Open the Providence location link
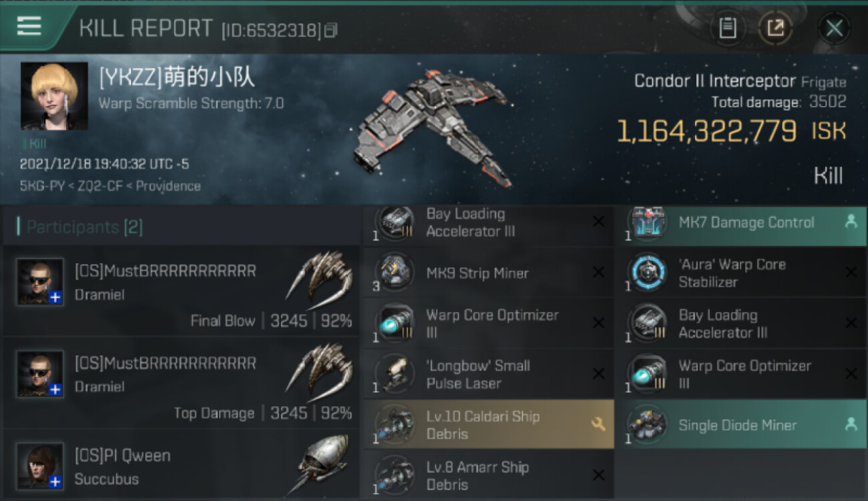The height and width of the screenshot is (501, 868). click(x=168, y=186)
